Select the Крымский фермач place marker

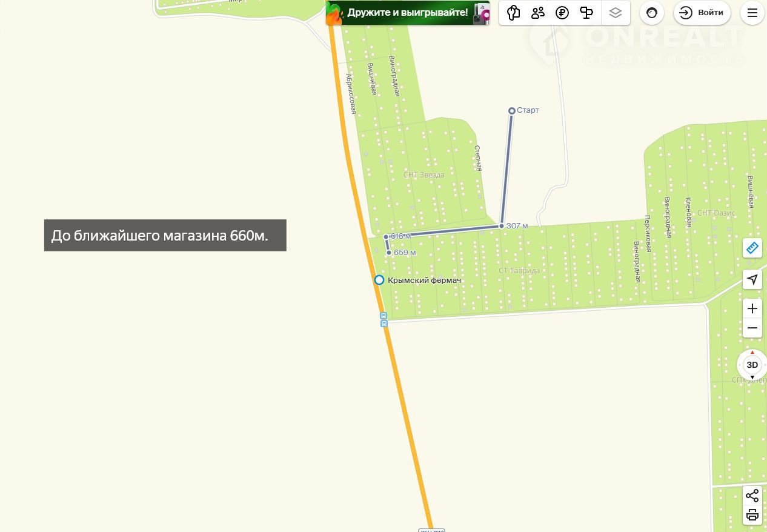click(379, 280)
